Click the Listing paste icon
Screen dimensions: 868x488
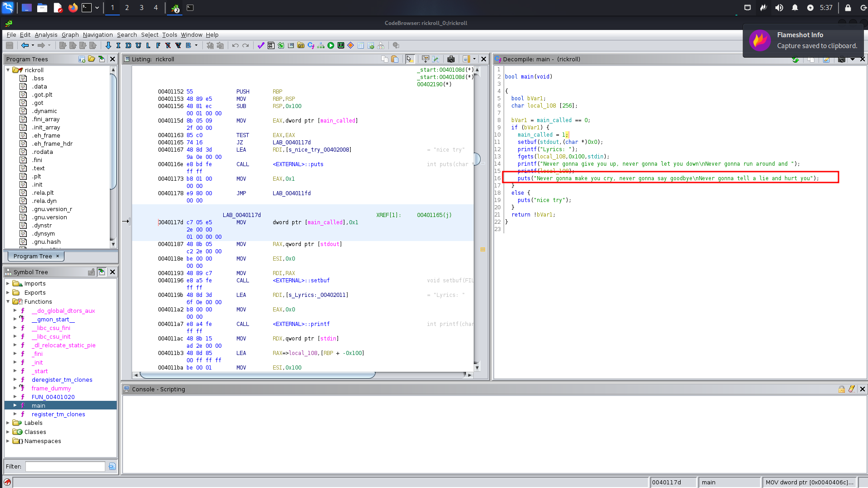pos(395,59)
